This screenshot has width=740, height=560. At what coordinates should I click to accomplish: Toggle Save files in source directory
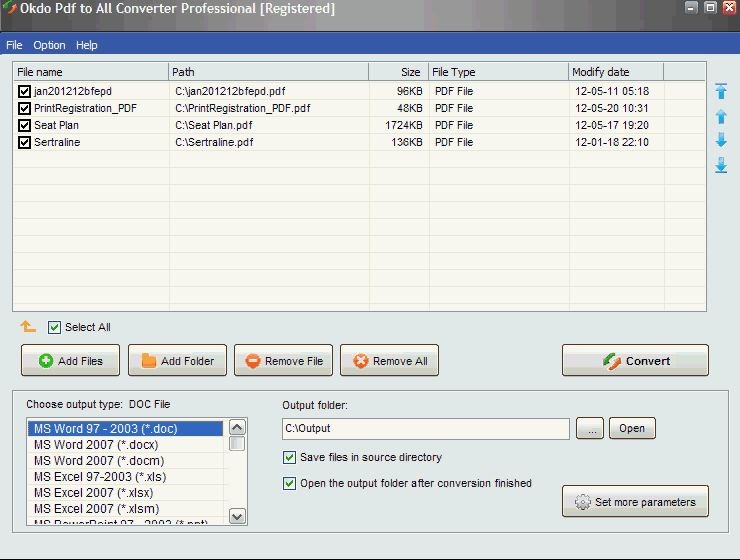[289, 457]
